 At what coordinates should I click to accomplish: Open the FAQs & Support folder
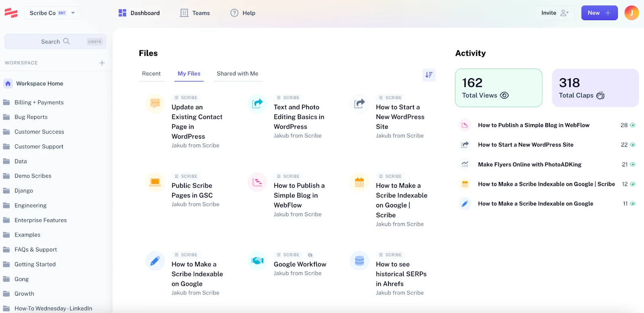pyautogui.click(x=35, y=249)
